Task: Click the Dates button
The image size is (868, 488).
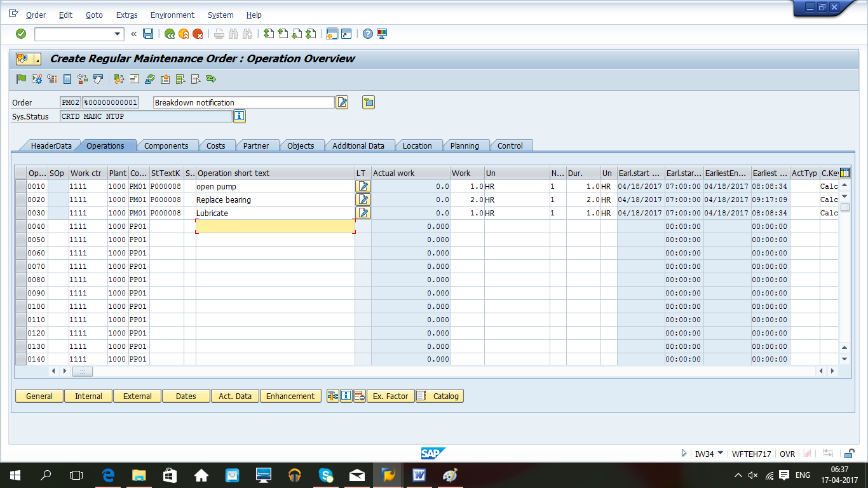Action: click(x=186, y=396)
